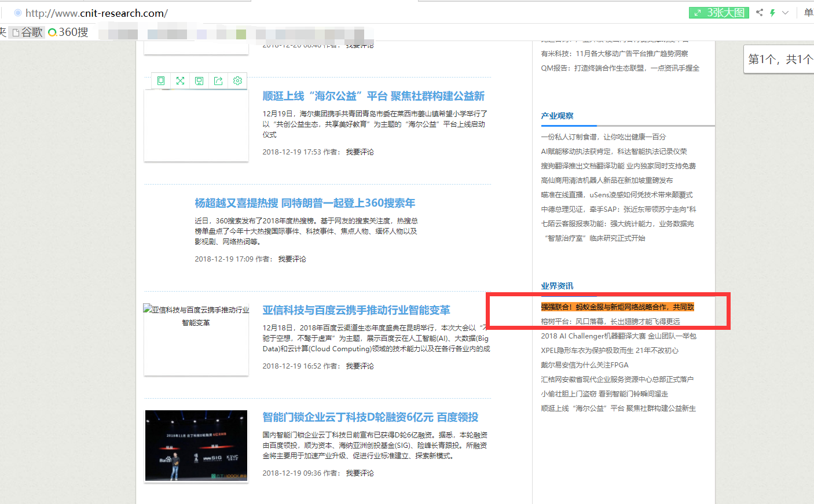
Task: Open sidebar link 2018 AI Challenger机器翻译大赛
Action: (619, 336)
